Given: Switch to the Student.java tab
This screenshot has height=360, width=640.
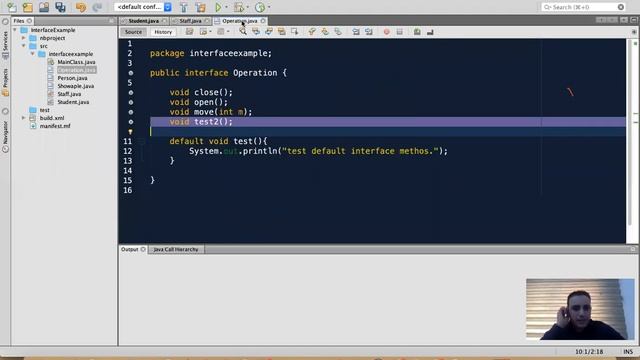Looking at the screenshot, I should pyautogui.click(x=143, y=20).
